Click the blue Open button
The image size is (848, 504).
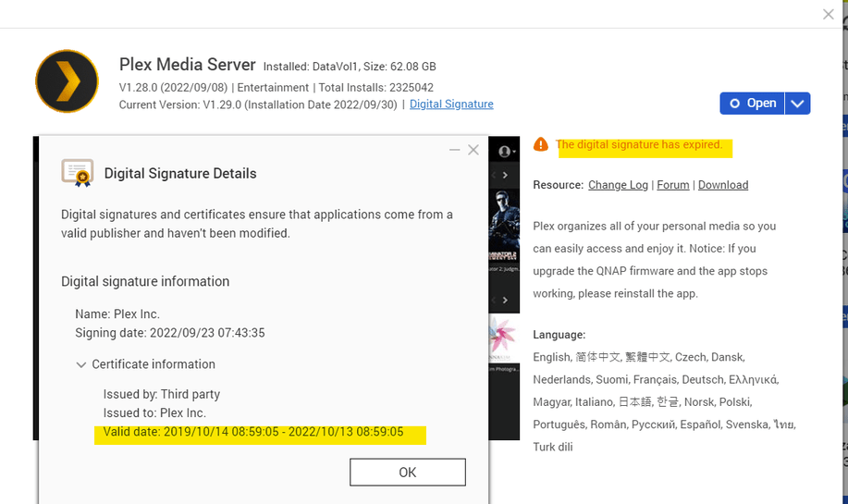pyautogui.click(x=752, y=104)
